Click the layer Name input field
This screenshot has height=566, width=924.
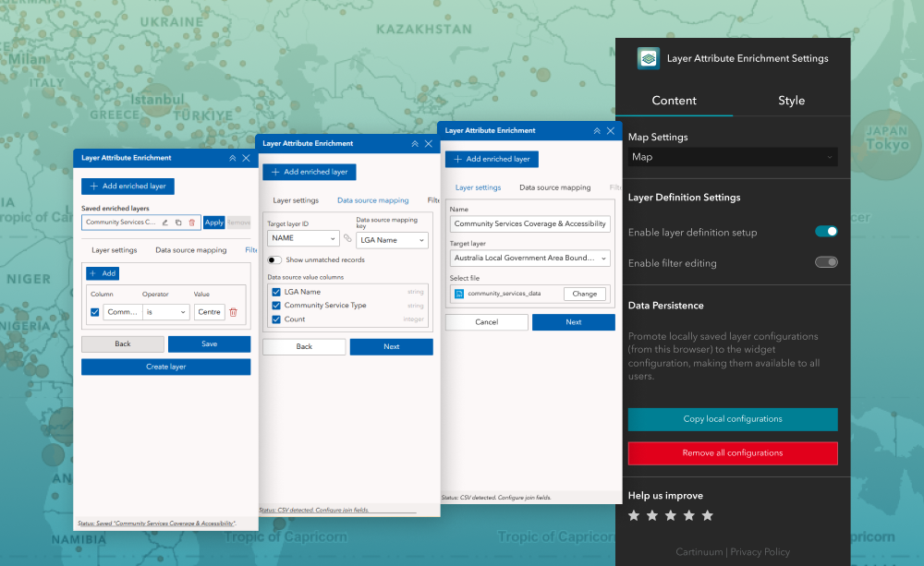click(x=530, y=223)
